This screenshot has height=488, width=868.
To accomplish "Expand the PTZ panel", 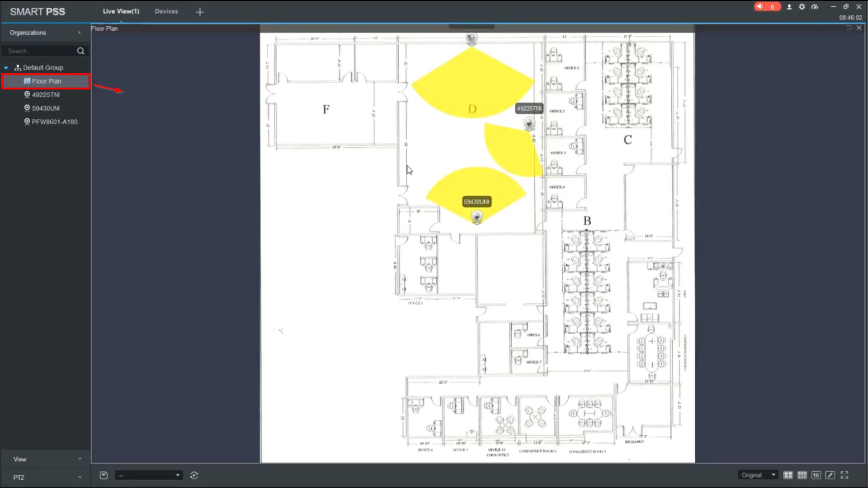I will (45, 477).
